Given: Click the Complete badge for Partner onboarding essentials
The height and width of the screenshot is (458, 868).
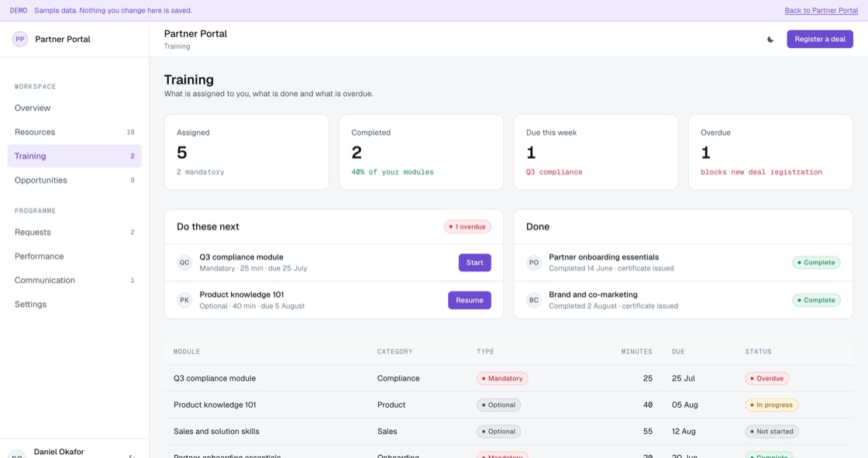Looking at the screenshot, I should point(816,263).
